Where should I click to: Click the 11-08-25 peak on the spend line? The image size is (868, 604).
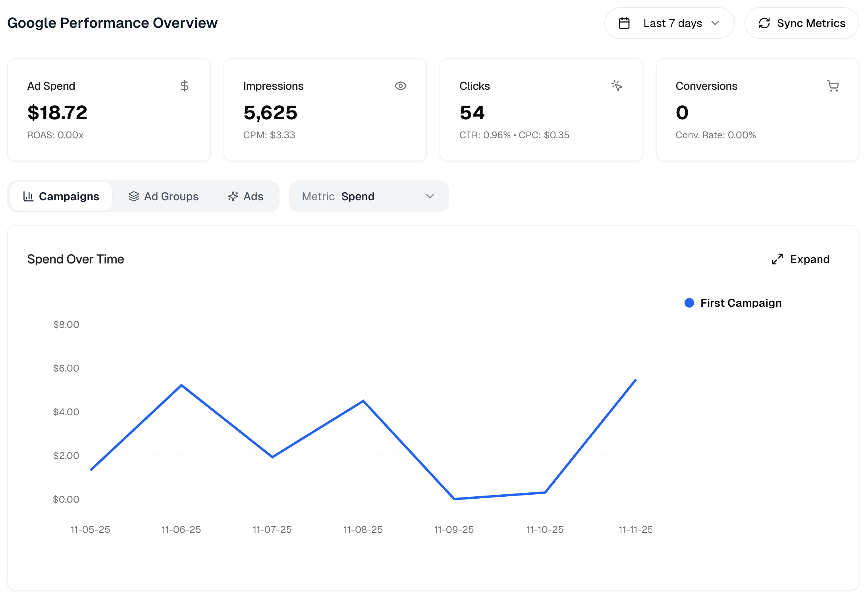[x=363, y=401]
